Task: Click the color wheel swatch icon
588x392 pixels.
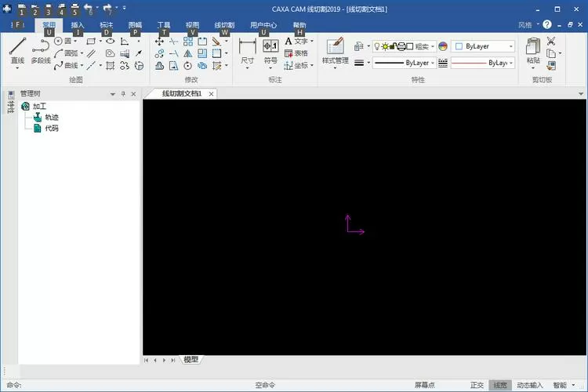Action: point(443,46)
